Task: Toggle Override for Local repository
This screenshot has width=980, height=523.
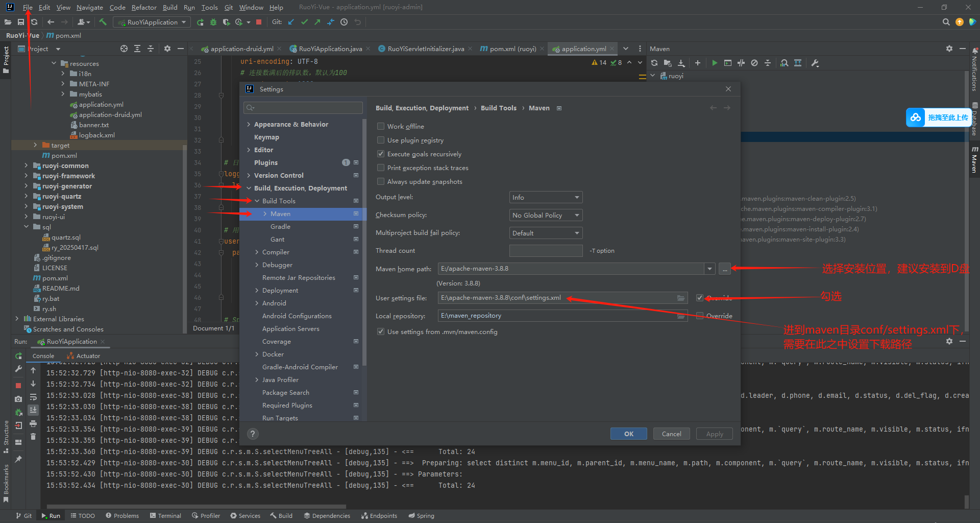Action: [700, 316]
